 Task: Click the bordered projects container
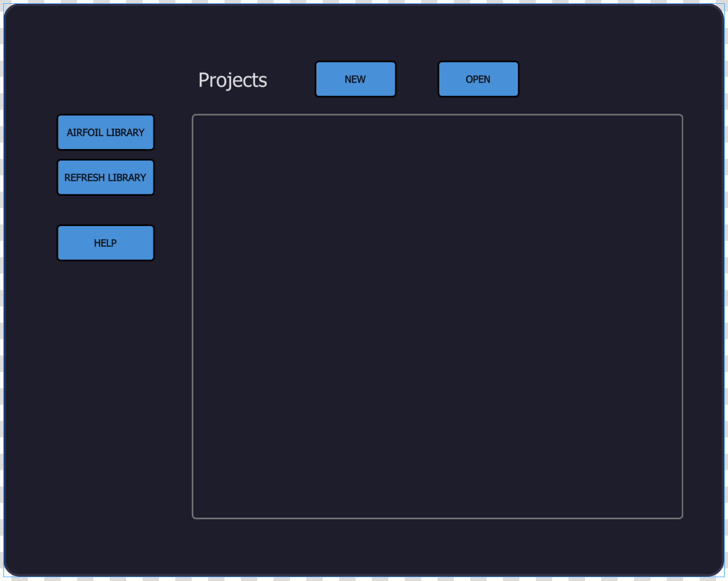437,316
